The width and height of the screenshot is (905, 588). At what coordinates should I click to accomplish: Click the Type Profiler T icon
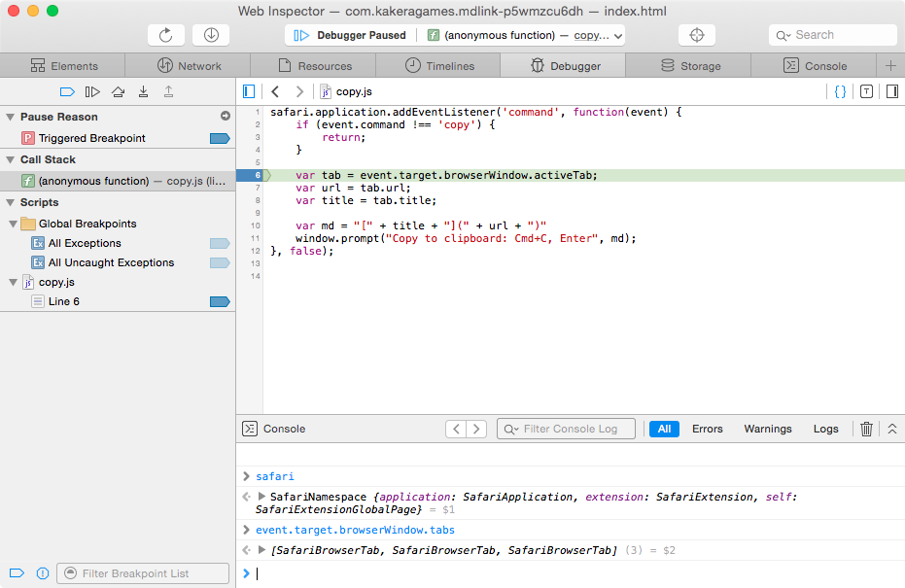(866, 90)
